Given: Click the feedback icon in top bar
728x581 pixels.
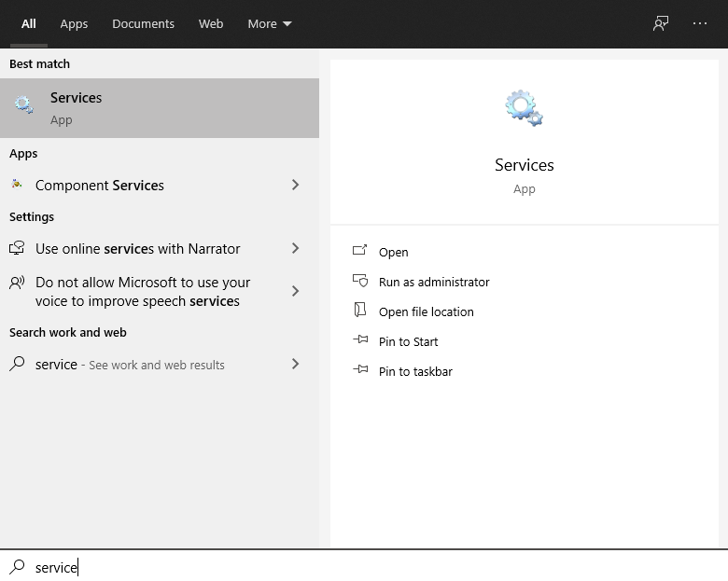Looking at the screenshot, I should pos(661,24).
